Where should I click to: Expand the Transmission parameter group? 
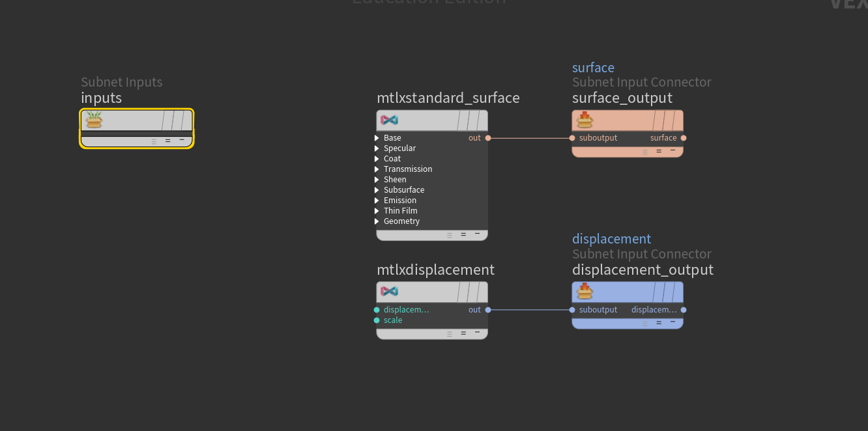[x=377, y=169]
